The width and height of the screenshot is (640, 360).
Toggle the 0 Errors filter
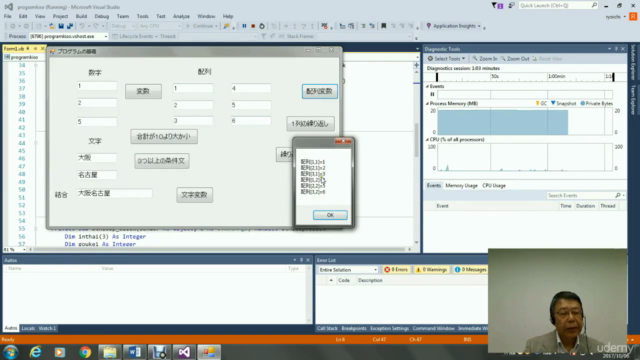[x=396, y=270]
